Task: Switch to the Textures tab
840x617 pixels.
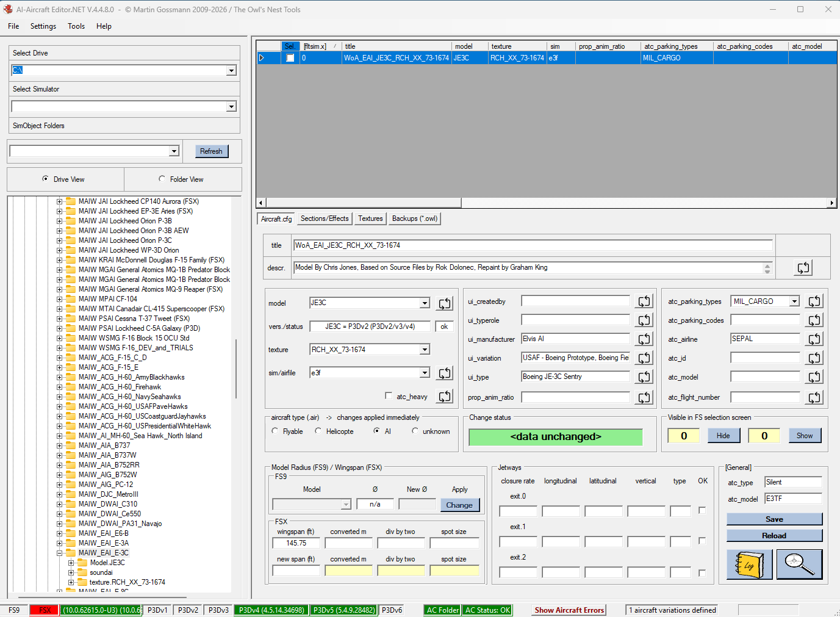Action: tap(370, 218)
